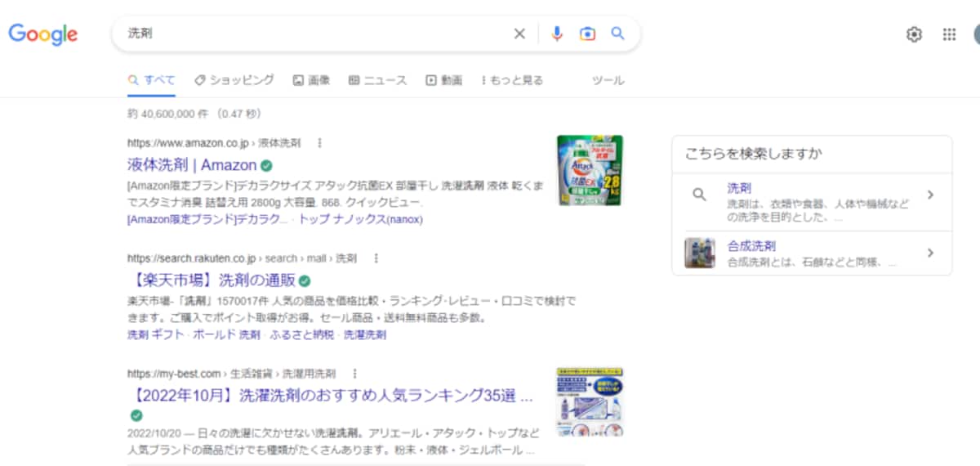
Task: Click magnifier icon in 洗剤 suggestion row
Action: point(699,195)
